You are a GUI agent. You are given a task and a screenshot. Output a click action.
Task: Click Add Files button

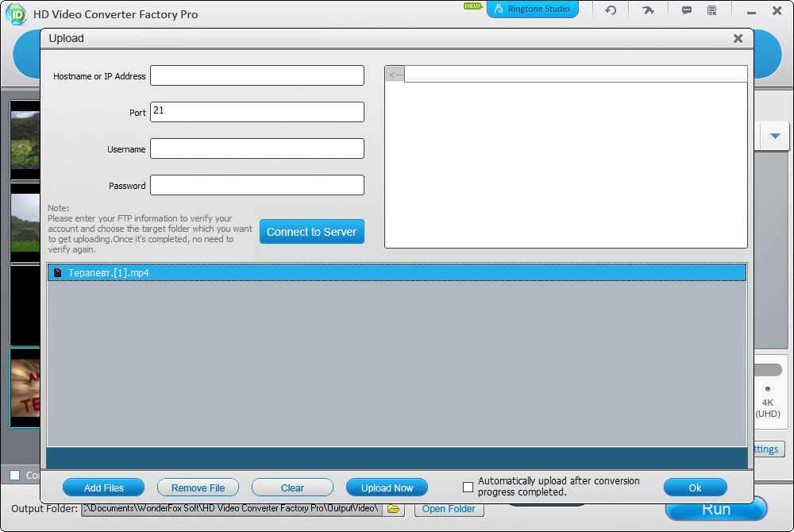[x=103, y=488]
